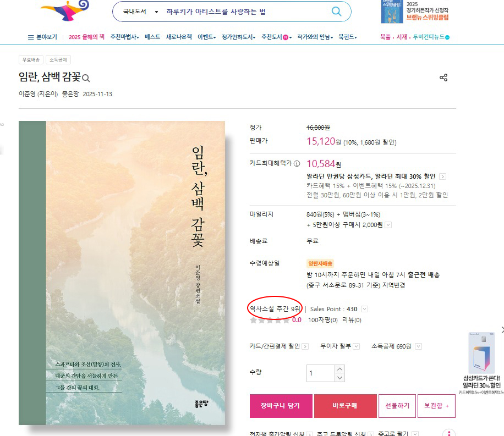Expand the 소득공제 690원 dropdown

(x=418, y=346)
